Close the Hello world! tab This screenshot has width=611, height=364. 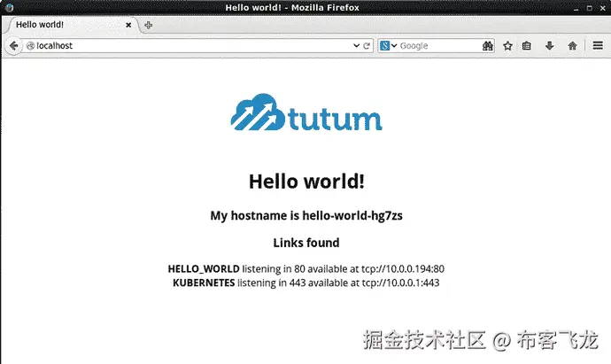click(x=128, y=25)
